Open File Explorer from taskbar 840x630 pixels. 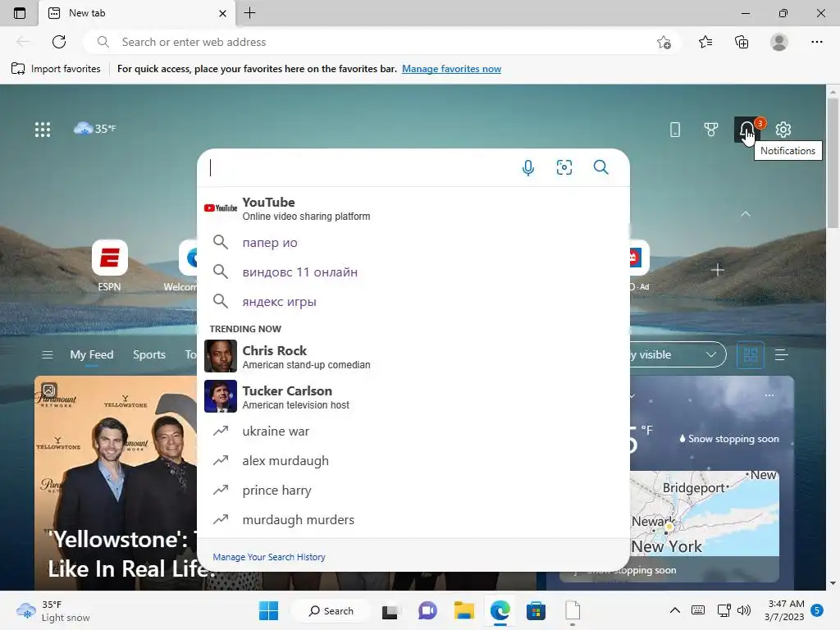click(x=464, y=610)
